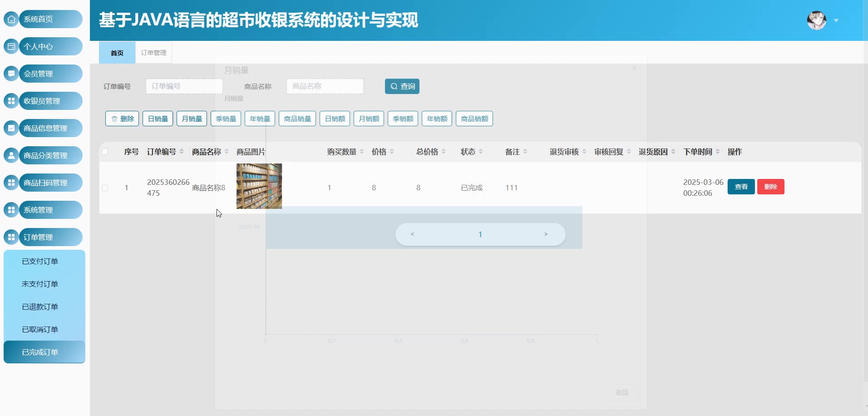Click the chat icon for 会员管理
The image size is (868, 416).
11,74
